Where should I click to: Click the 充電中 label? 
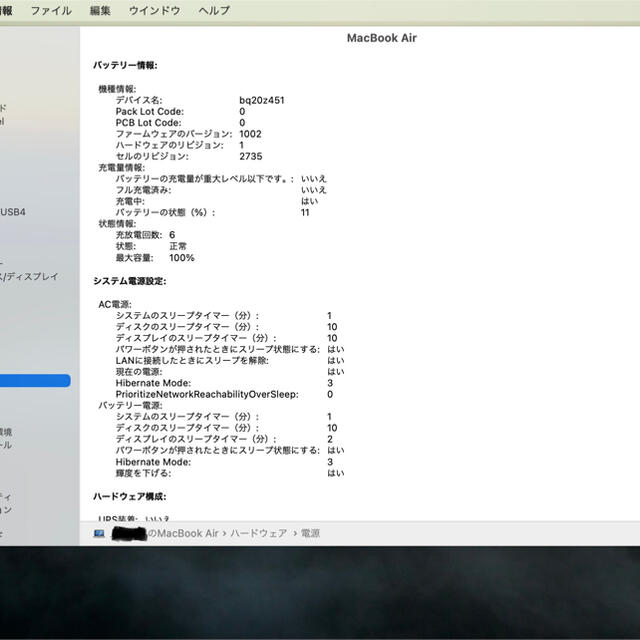pos(130,201)
